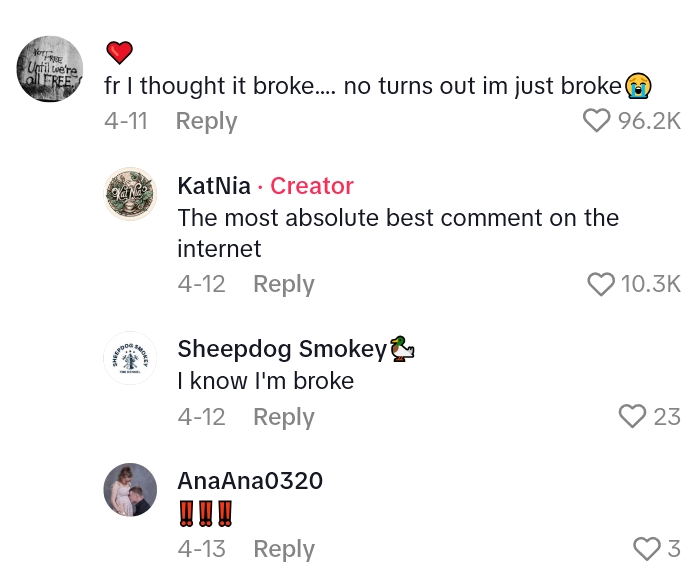Click the red heart emoji username
Viewport: 692px width, 584px height.
click(119, 52)
